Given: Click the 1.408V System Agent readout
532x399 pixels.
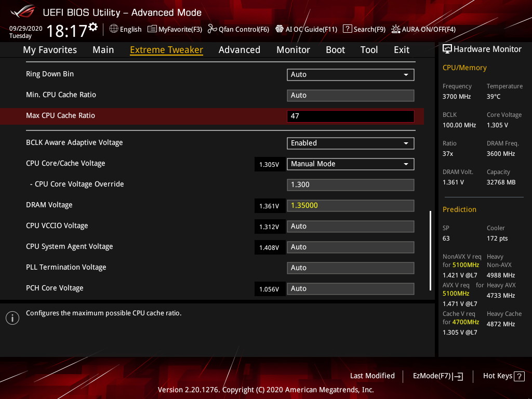Looking at the screenshot, I should 269,248.
